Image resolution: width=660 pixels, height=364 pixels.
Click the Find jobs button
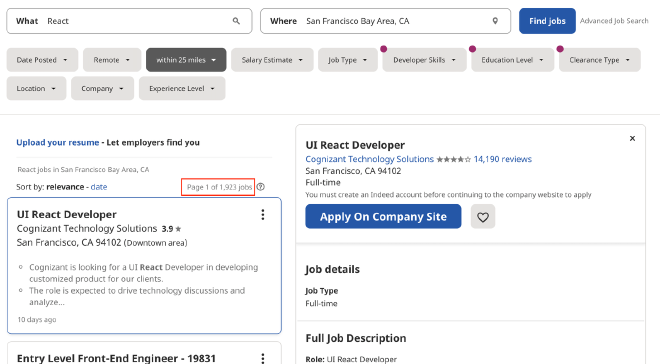click(x=547, y=21)
